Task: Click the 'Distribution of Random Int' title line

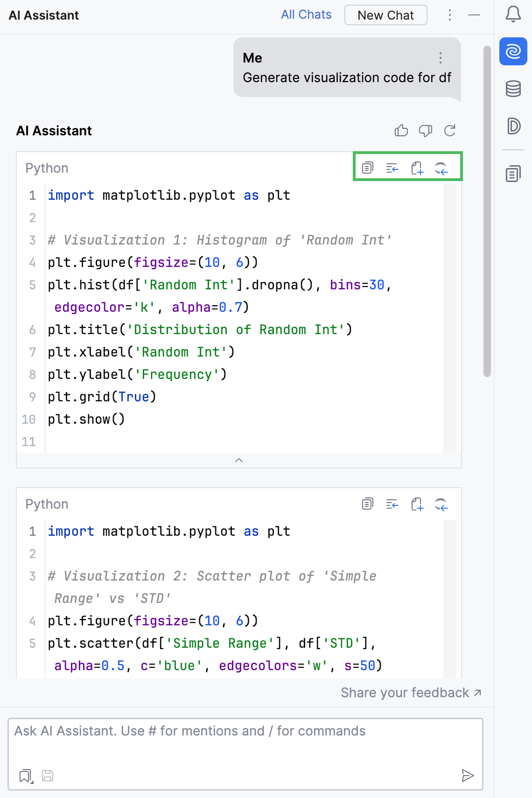Action: tap(200, 329)
